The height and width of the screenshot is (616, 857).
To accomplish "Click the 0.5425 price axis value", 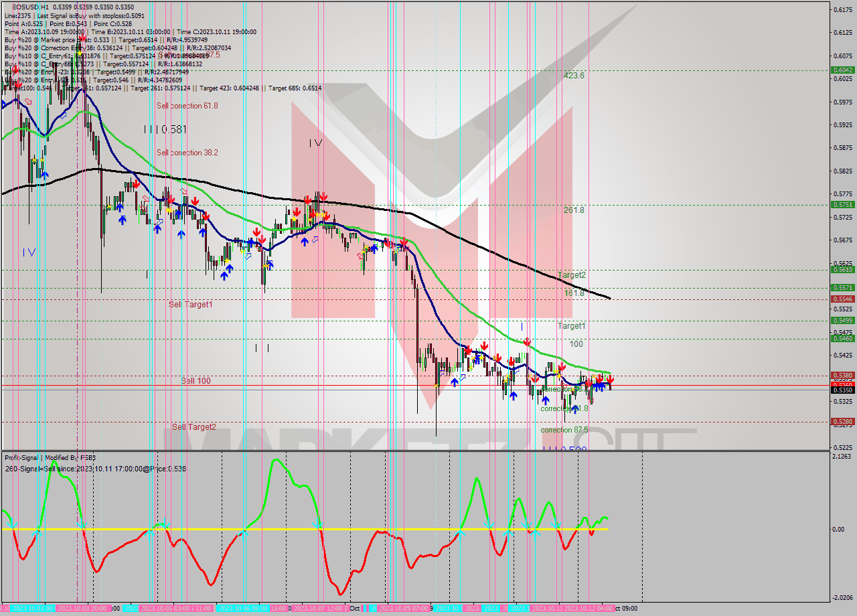I will point(843,356).
